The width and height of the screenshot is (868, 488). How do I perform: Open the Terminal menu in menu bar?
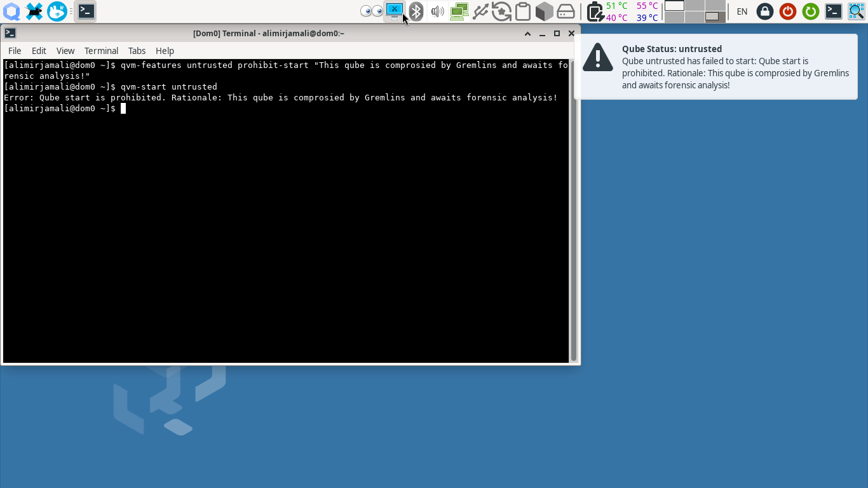[101, 51]
